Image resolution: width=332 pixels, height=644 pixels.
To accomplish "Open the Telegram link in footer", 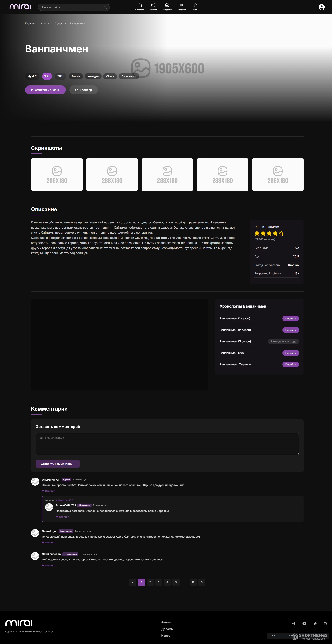I will pyautogui.click(x=294, y=623).
